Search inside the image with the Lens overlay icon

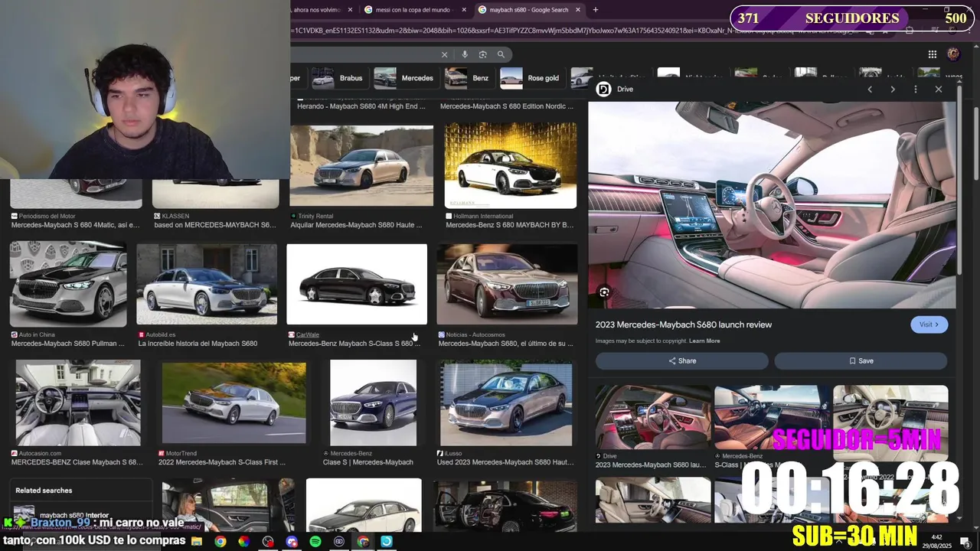[x=604, y=292]
